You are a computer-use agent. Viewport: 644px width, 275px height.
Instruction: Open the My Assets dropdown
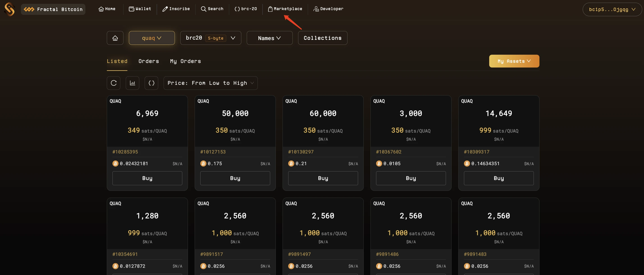[515, 61]
